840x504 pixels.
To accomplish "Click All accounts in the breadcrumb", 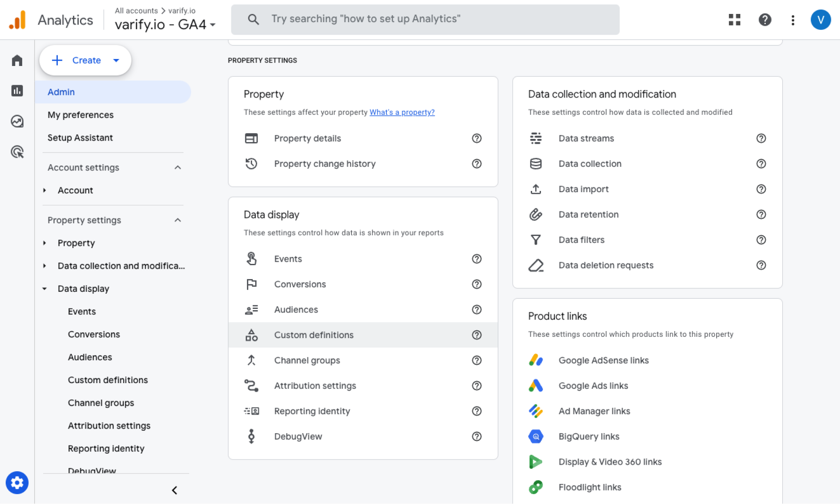I will (x=136, y=11).
